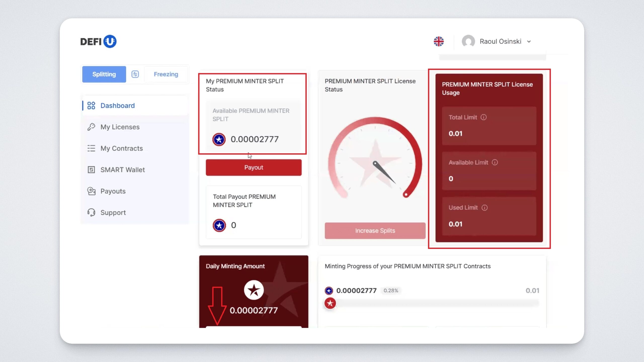Click the Increase Splits button
This screenshot has width=644, height=362.
pos(375,231)
